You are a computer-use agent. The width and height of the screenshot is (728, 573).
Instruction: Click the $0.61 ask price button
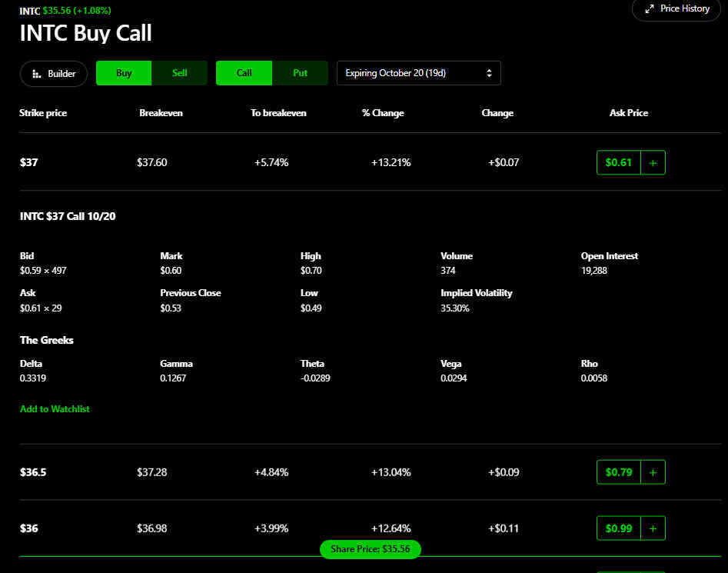[618, 163]
